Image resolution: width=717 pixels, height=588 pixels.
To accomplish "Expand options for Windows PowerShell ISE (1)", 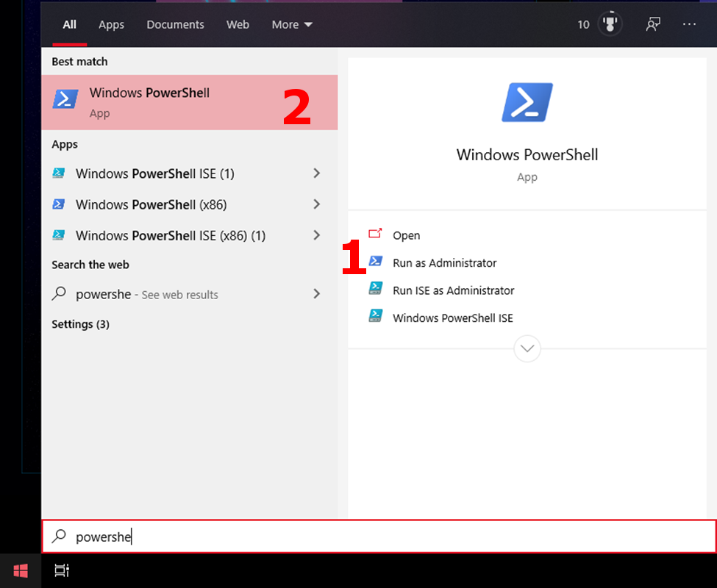I will coord(316,173).
